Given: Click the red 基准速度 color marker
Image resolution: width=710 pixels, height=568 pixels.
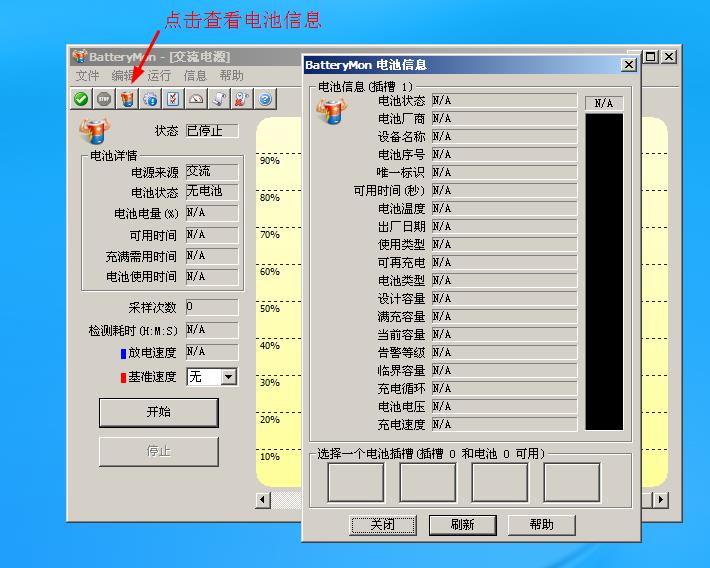Looking at the screenshot, I should (123, 377).
